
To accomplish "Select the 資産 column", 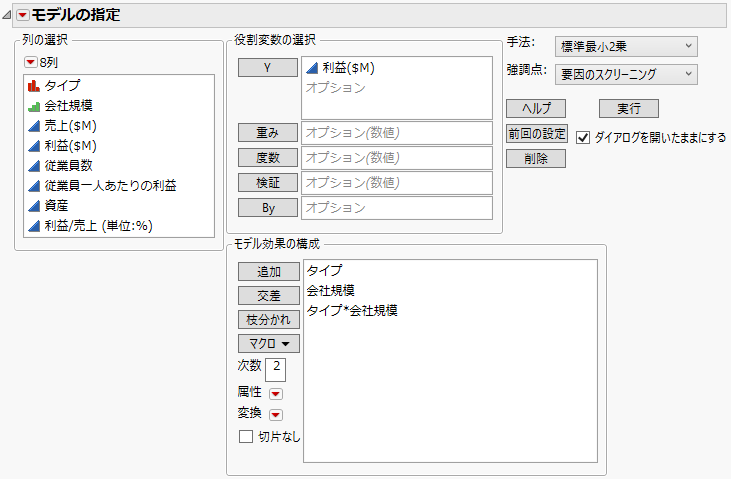I will click(x=56, y=206).
